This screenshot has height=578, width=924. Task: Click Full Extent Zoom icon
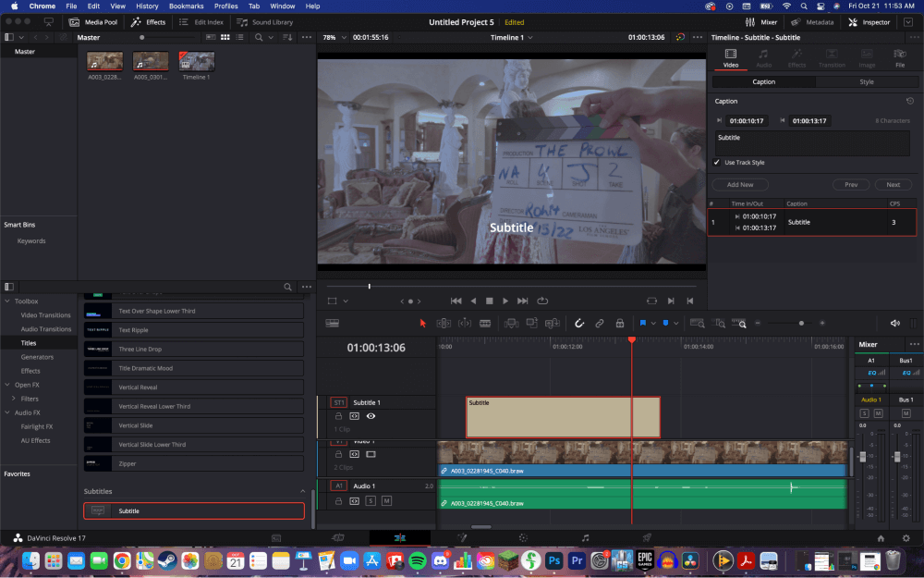(697, 323)
